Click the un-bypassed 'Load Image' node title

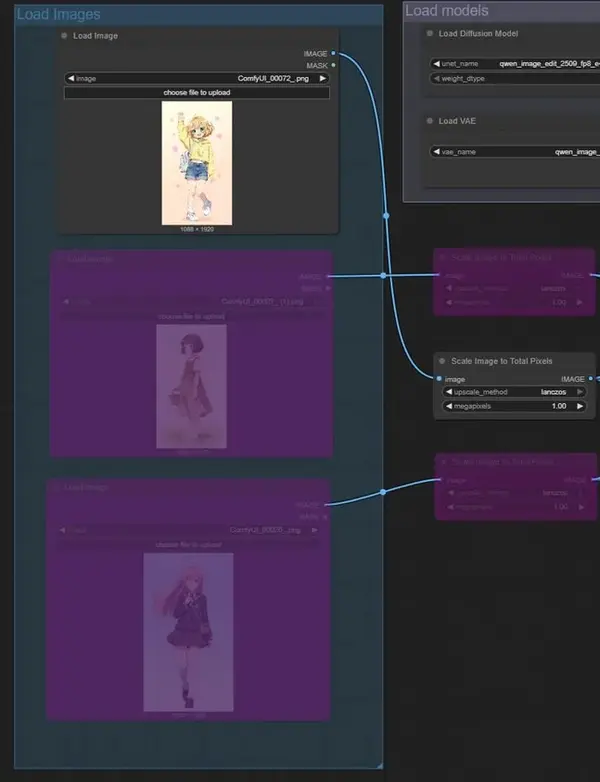click(95, 36)
